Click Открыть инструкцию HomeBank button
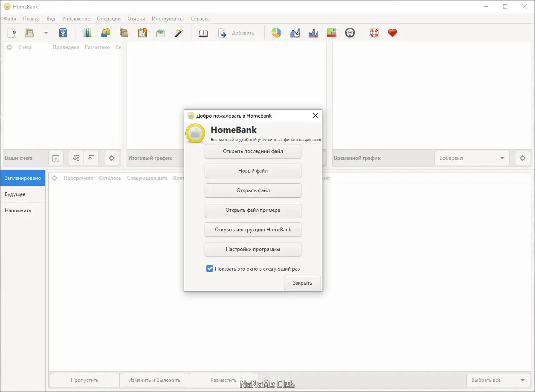 point(253,230)
